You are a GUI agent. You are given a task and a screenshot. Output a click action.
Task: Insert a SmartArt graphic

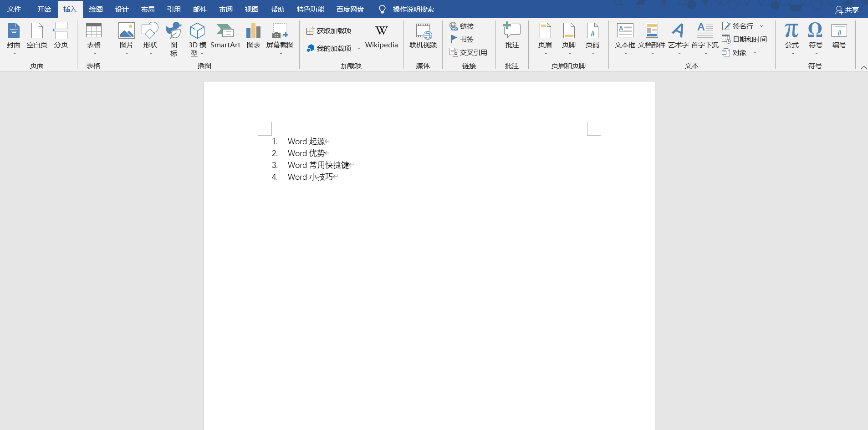click(x=225, y=36)
